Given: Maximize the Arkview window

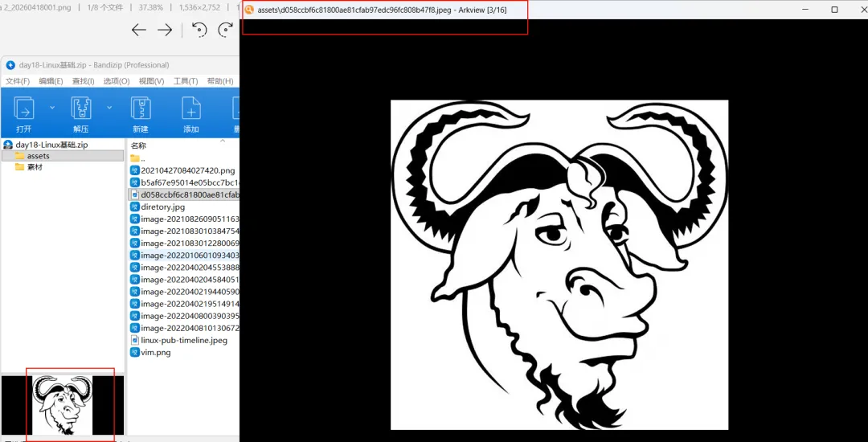Looking at the screenshot, I should 834,10.
